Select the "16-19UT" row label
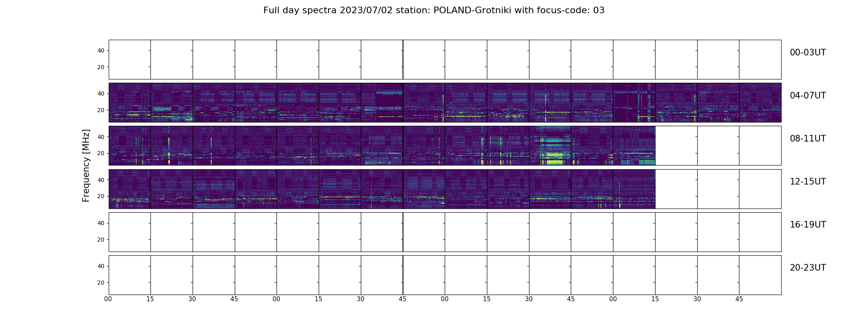868x331 pixels. coord(808,225)
